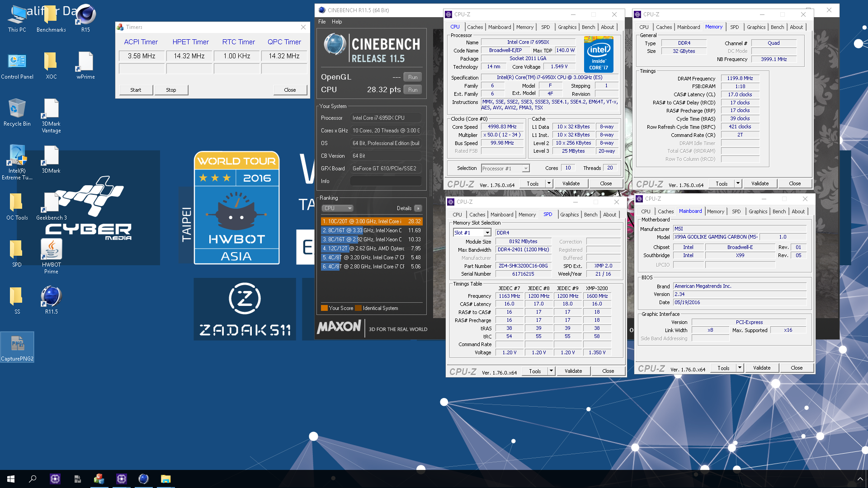Viewport: 868px width, 488px height.
Task: Switch to About tab in Mainboard window
Action: click(798, 211)
